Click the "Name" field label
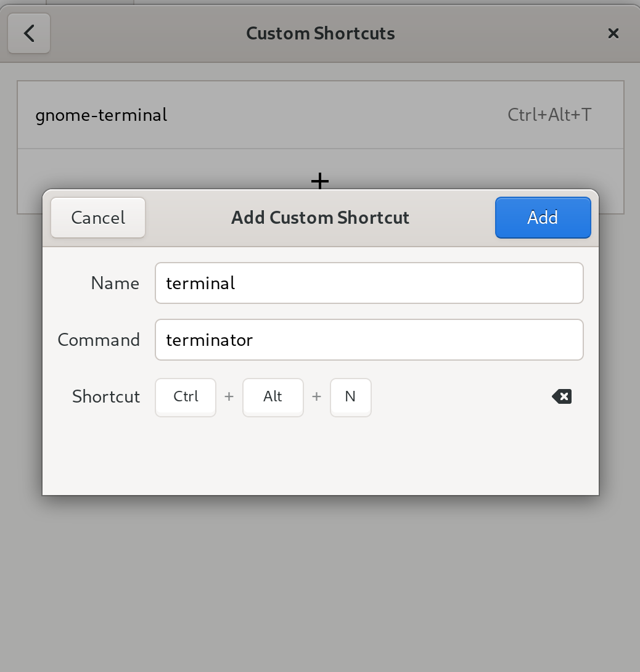 pyautogui.click(x=115, y=283)
